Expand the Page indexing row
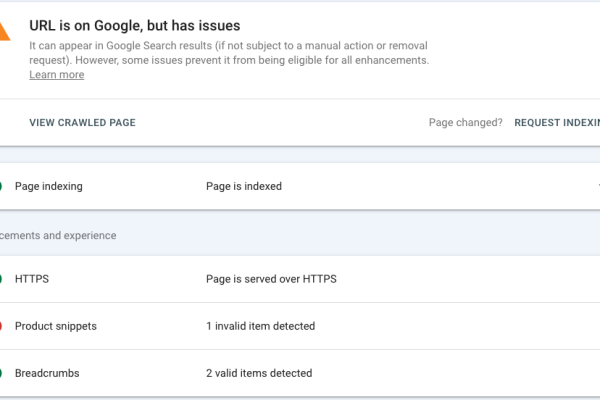The height and width of the screenshot is (400, 600). 300,186
